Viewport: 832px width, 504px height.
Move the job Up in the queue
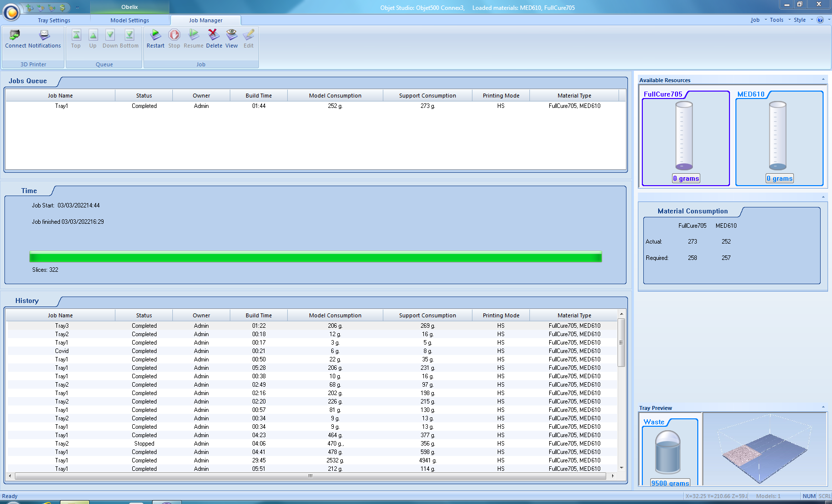coord(93,39)
